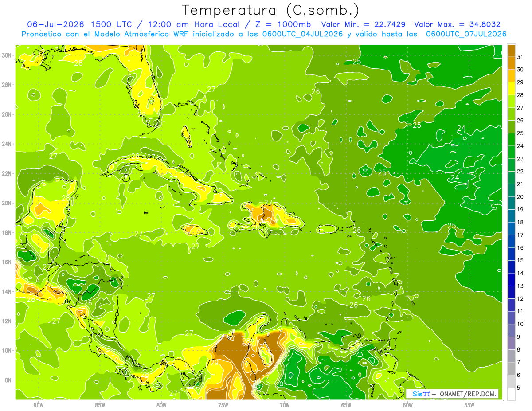Click the color bar label "12"
The image size is (532, 411).
pos(520,299)
